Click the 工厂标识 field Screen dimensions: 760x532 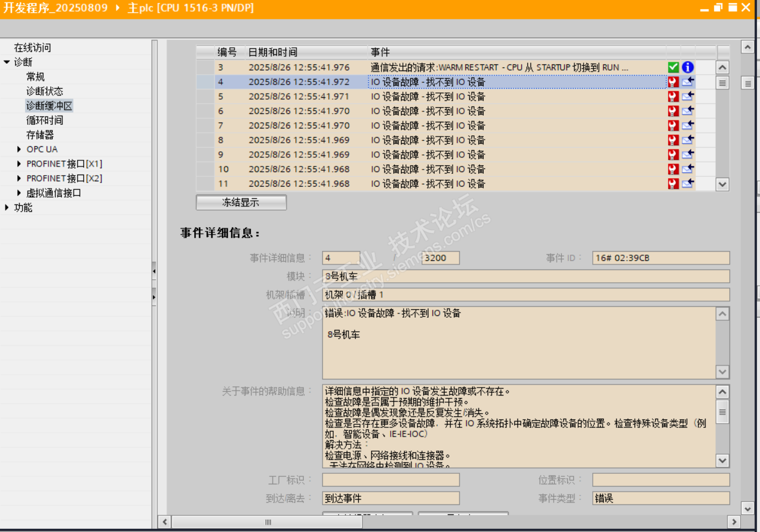(x=391, y=480)
